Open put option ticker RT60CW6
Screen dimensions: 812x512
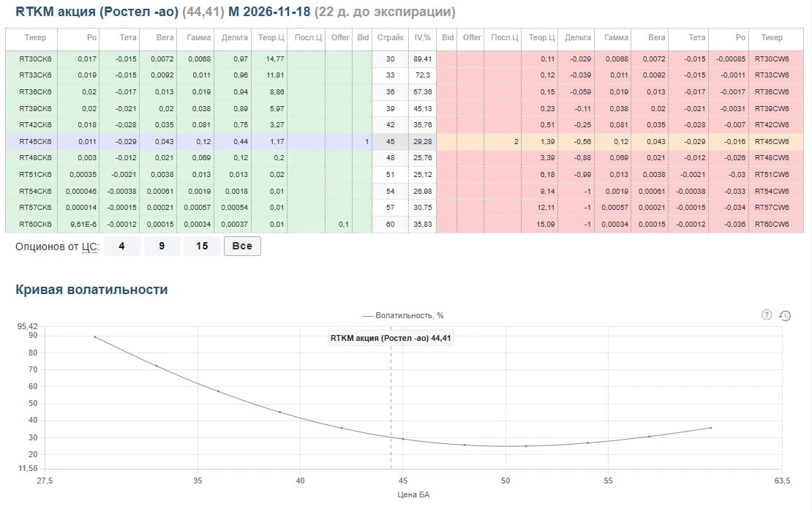click(x=772, y=224)
